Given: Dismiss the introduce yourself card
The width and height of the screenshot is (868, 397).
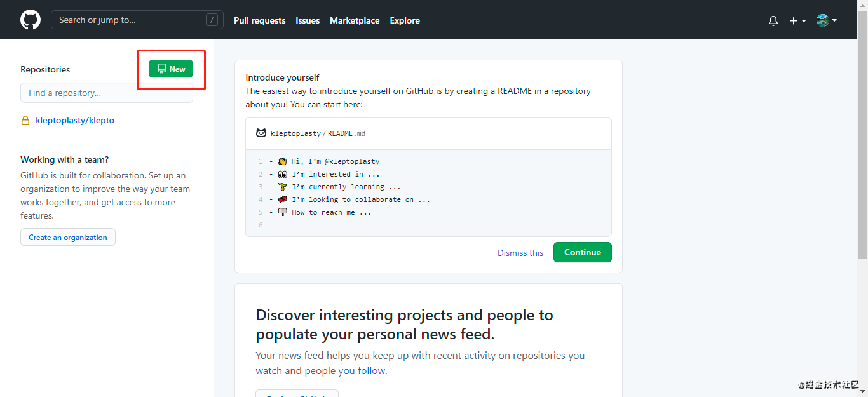Looking at the screenshot, I should (520, 253).
